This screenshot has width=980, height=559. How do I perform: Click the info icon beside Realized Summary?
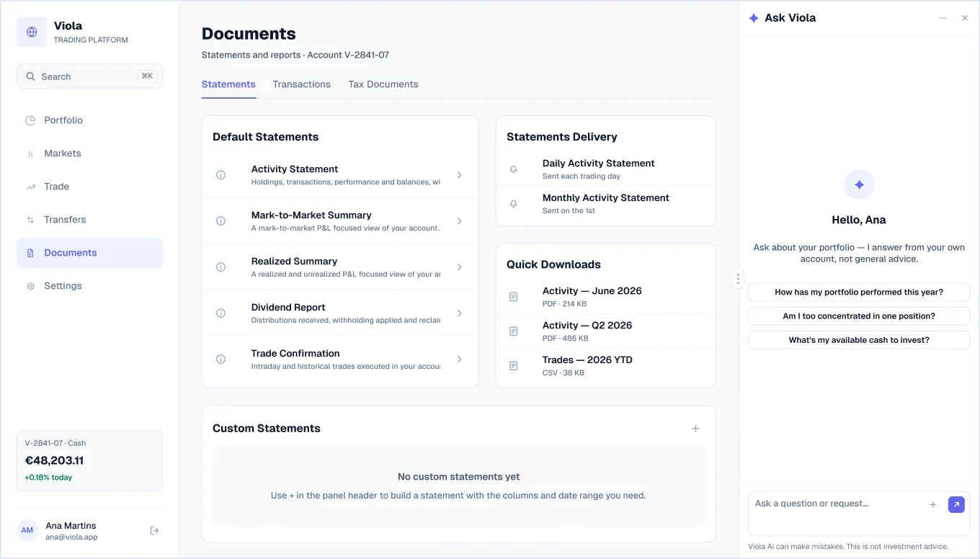[x=221, y=267]
